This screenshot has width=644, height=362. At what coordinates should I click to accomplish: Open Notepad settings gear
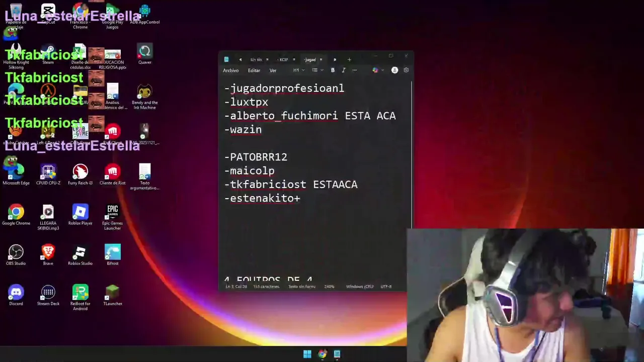click(x=406, y=70)
